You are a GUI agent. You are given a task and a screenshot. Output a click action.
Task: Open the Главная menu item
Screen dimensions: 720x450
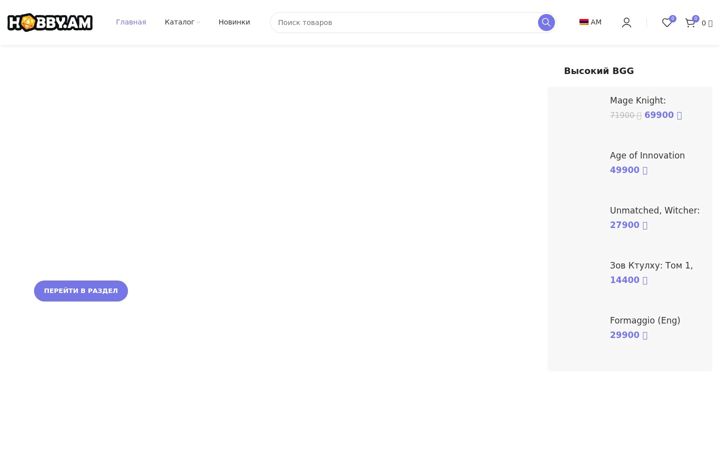click(131, 22)
